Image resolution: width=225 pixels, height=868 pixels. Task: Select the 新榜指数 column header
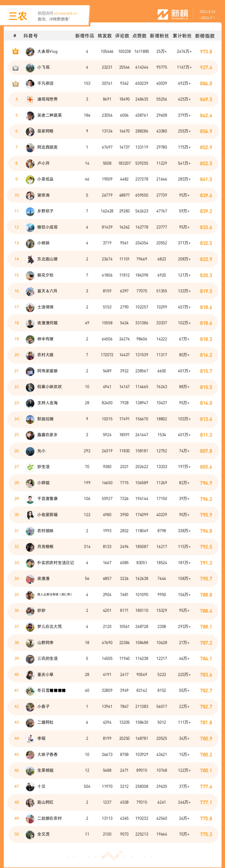point(205,36)
